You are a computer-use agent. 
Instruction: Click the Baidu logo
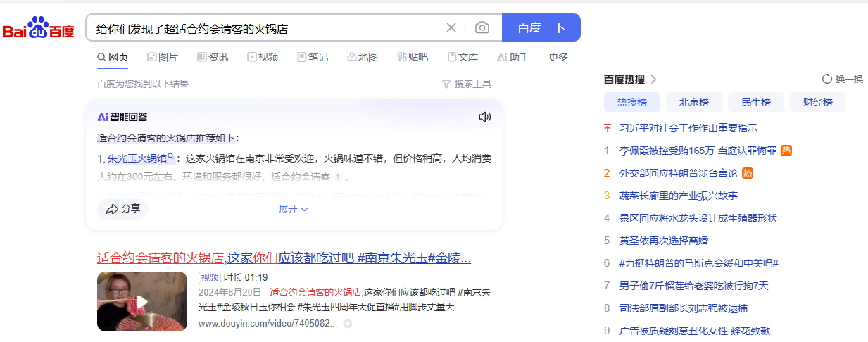click(x=39, y=28)
